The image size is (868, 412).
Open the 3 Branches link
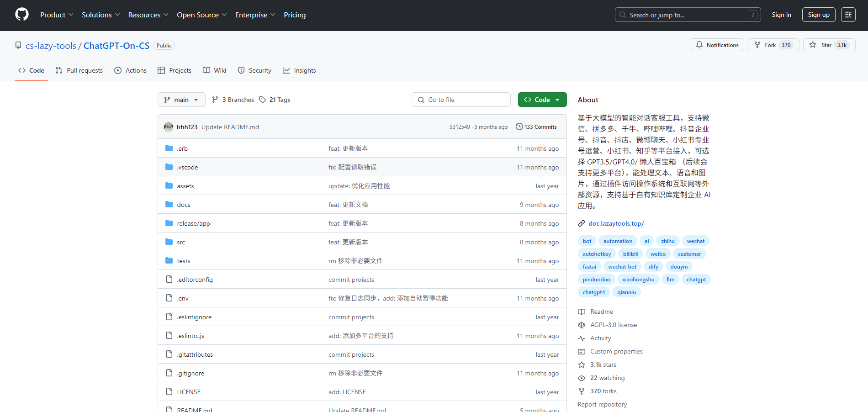click(233, 100)
